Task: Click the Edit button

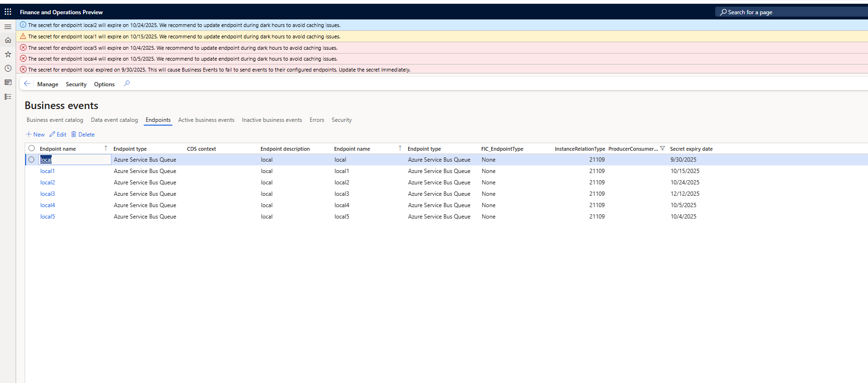Action: click(58, 135)
